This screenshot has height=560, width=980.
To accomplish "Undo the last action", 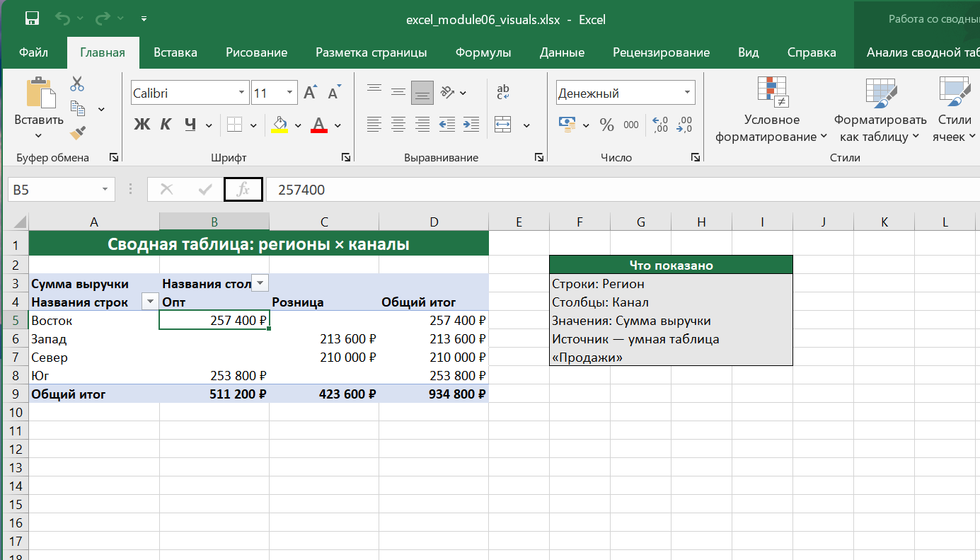I will [x=62, y=18].
